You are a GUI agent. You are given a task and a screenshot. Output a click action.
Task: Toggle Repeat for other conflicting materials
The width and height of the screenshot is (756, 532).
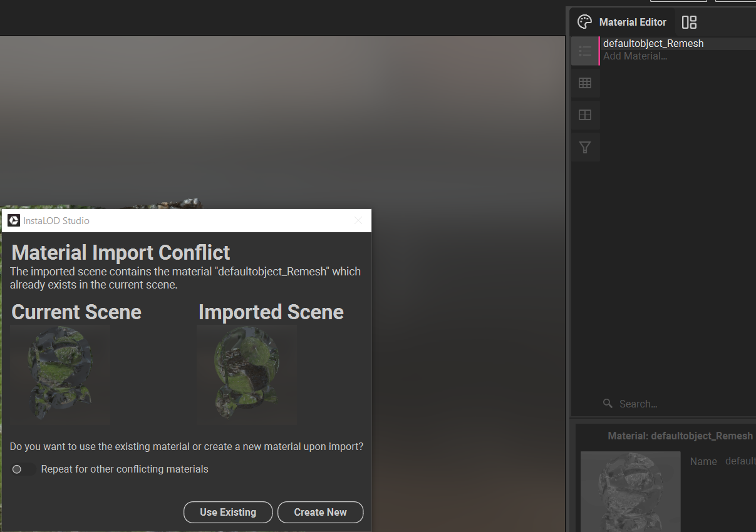(x=23, y=469)
